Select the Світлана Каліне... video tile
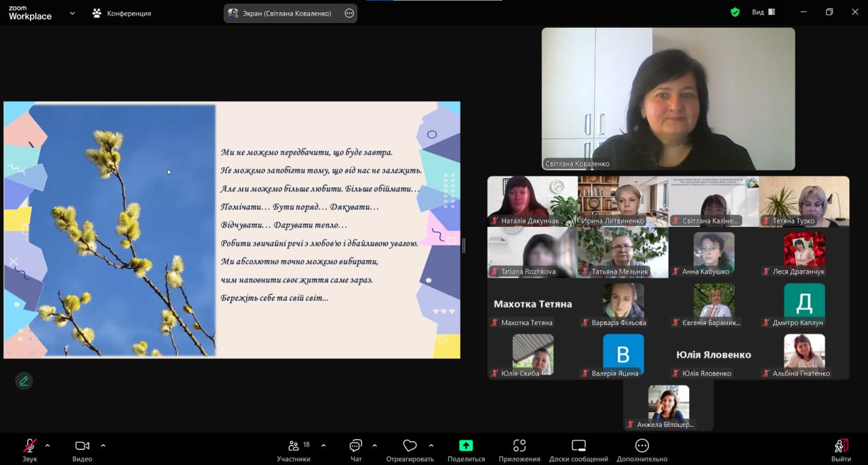868x465 pixels. pyautogui.click(x=713, y=202)
